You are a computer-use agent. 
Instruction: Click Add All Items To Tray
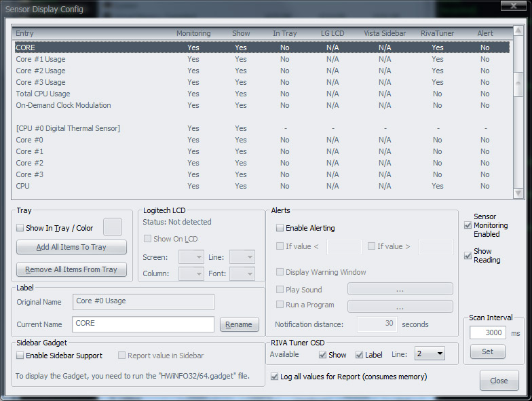click(x=71, y=247)
